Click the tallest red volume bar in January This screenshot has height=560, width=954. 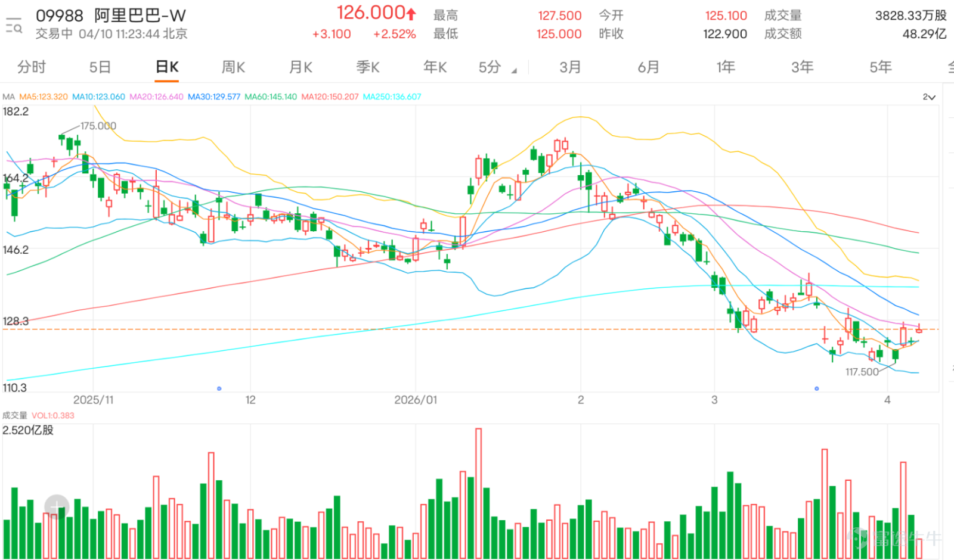point(478,493)
